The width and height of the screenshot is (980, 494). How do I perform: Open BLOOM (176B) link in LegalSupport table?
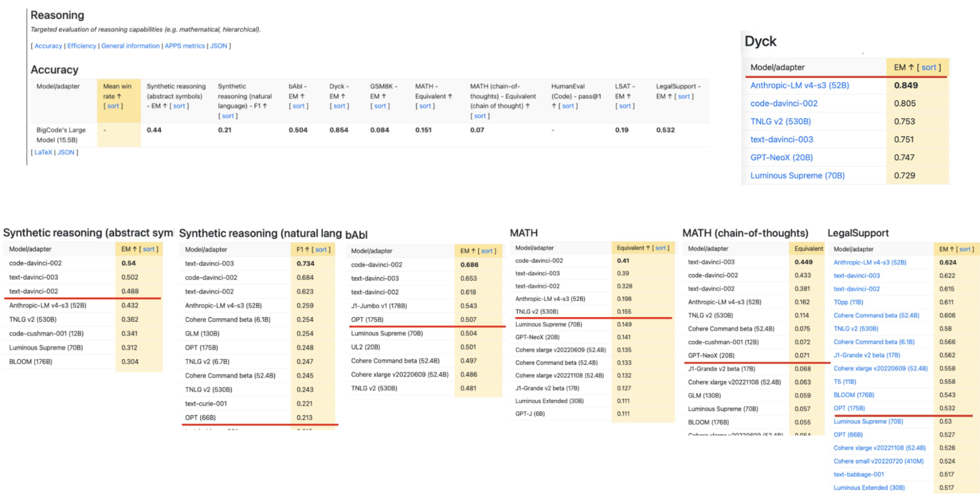pos(854,395)
